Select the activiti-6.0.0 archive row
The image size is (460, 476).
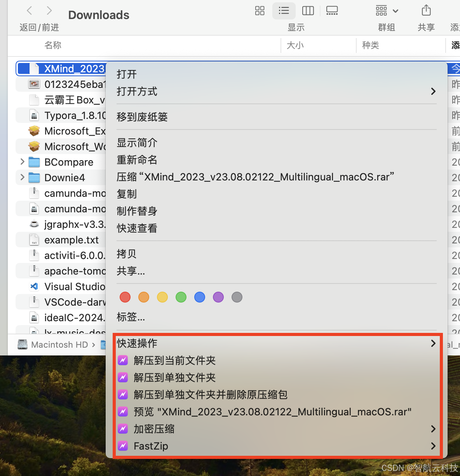(61, 255)
